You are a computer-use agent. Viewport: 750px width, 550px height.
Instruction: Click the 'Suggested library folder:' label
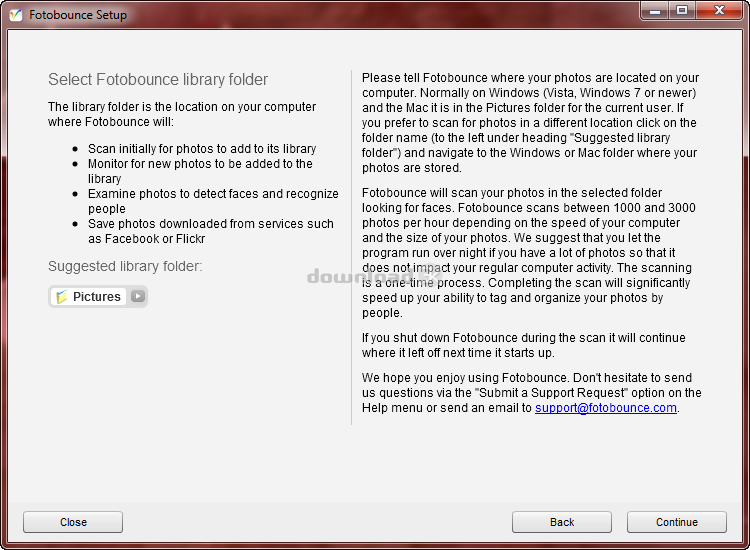pyautogui.click(x=125, y=266)
